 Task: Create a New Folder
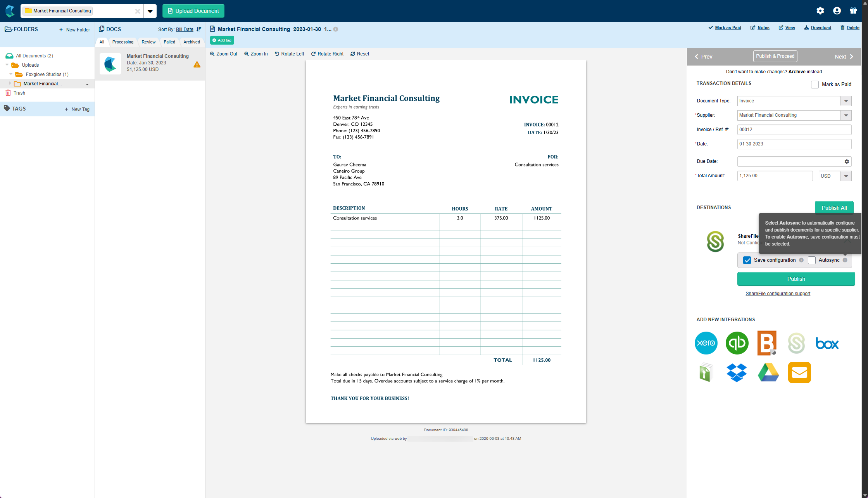[74, 30]
